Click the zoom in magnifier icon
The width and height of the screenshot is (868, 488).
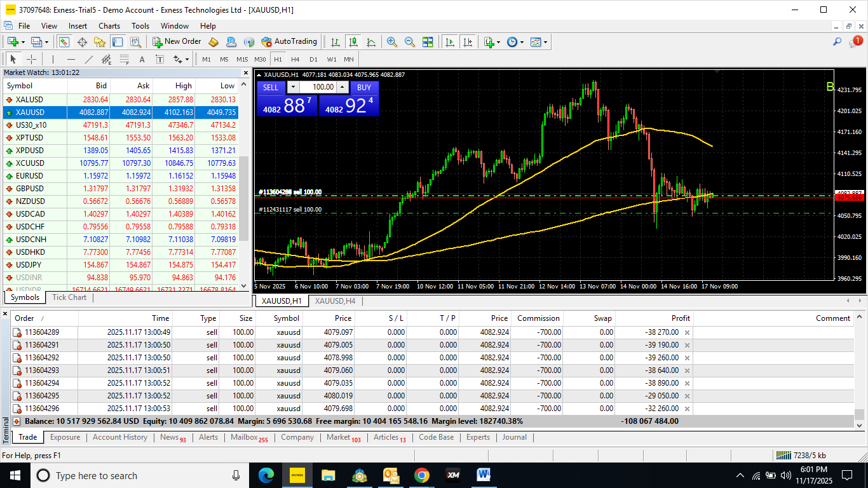point(392,42)
